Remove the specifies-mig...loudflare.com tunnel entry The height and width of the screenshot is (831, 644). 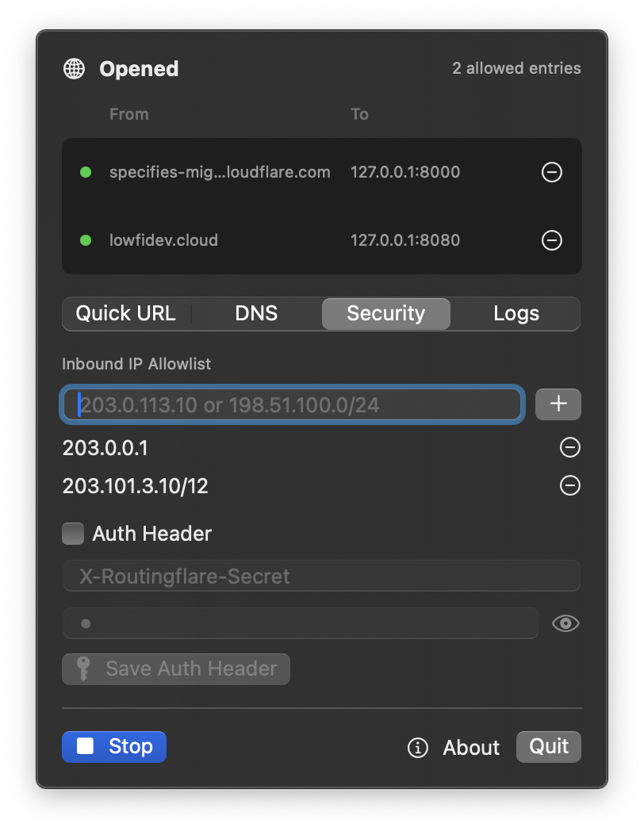552,172
